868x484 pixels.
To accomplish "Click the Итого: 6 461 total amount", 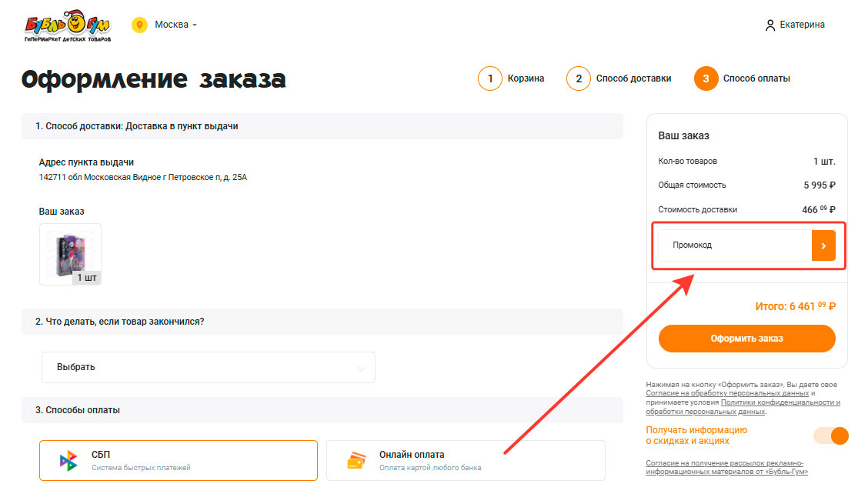I will (x=796, y=306).
